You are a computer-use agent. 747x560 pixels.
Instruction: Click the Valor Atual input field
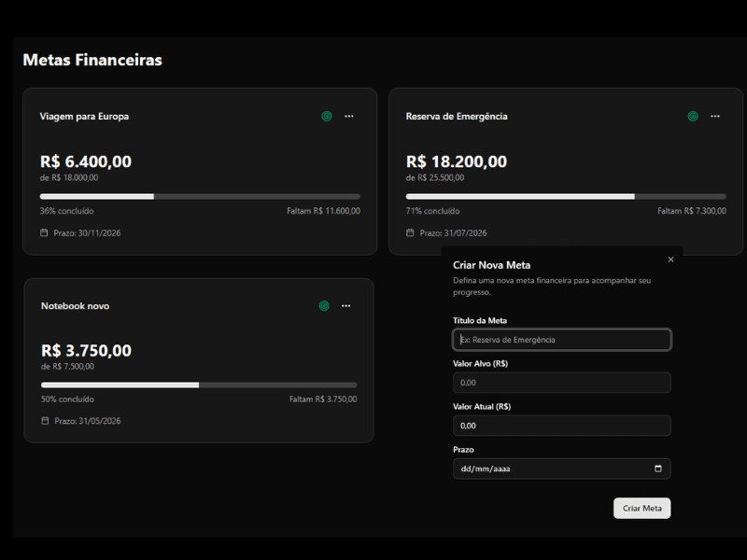click(561, 426)
